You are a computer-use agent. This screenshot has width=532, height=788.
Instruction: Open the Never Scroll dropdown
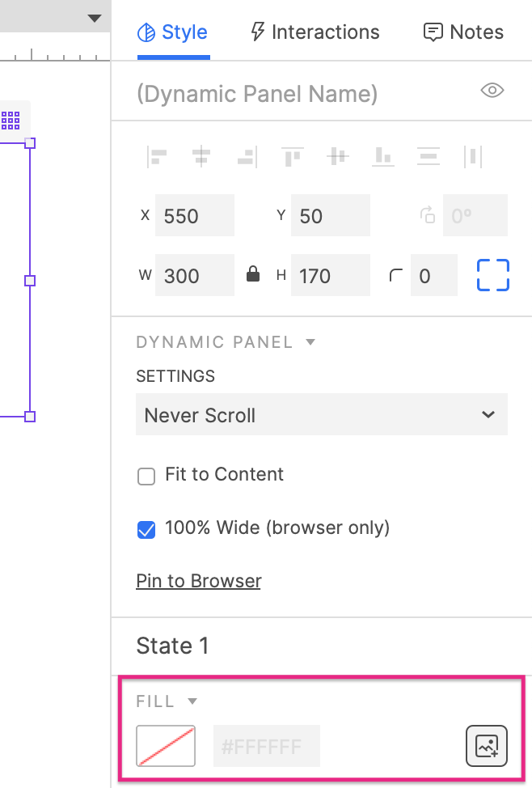click(321, 415)
